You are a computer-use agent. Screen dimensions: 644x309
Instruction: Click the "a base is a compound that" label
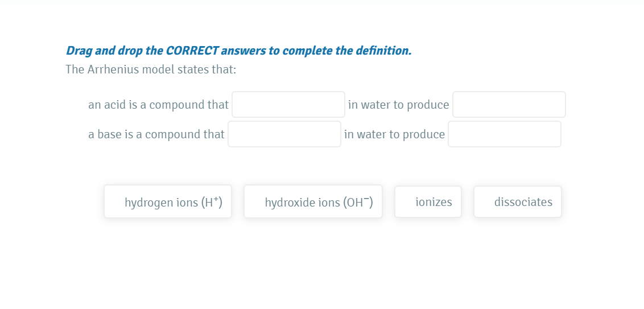pos(156,134)
